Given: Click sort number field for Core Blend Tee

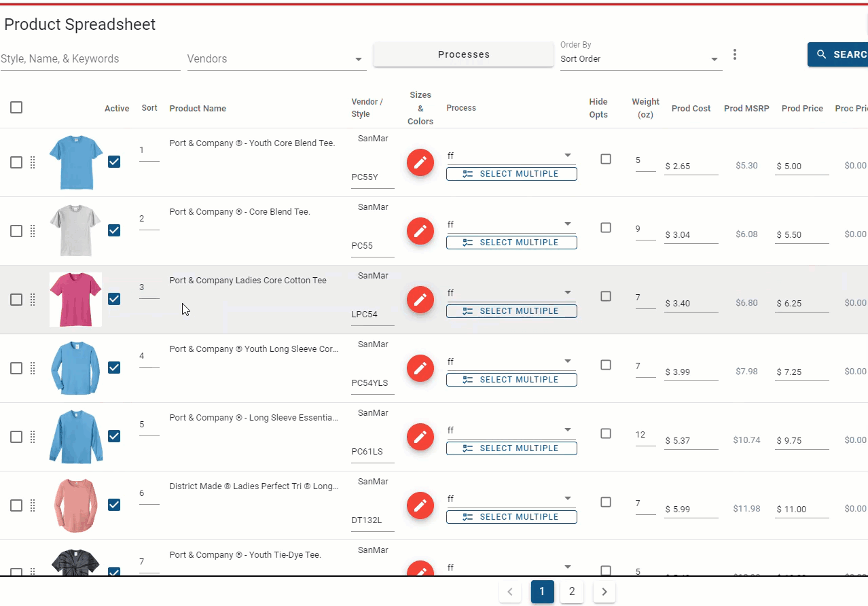Looking at the screenshot, I should click(x=149, y=219).
